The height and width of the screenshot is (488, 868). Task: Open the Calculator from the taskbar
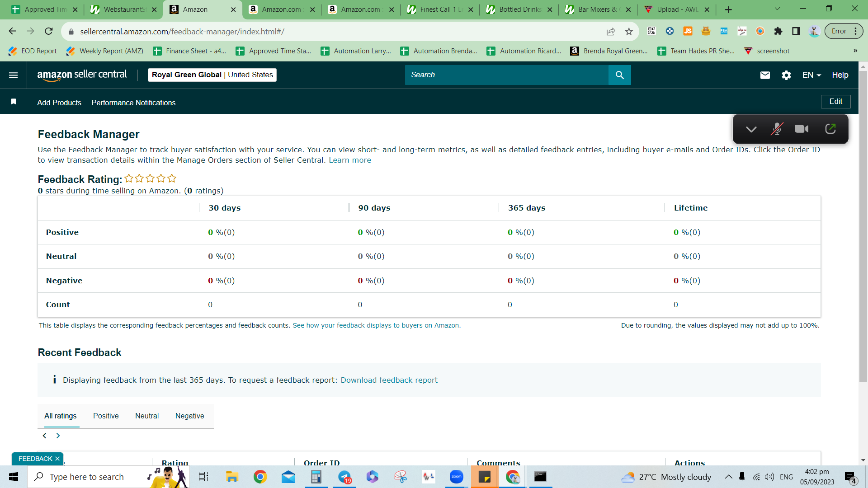tap(316, 477)
